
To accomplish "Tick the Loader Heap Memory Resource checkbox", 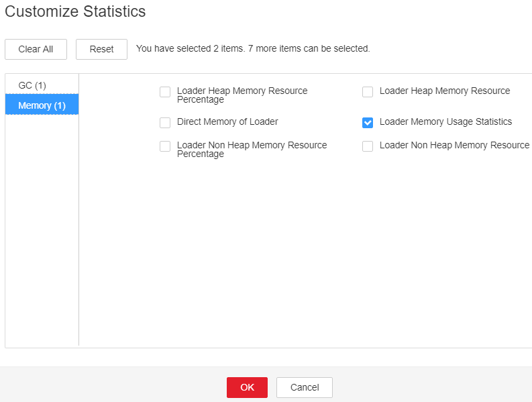I will click(368, 92).
